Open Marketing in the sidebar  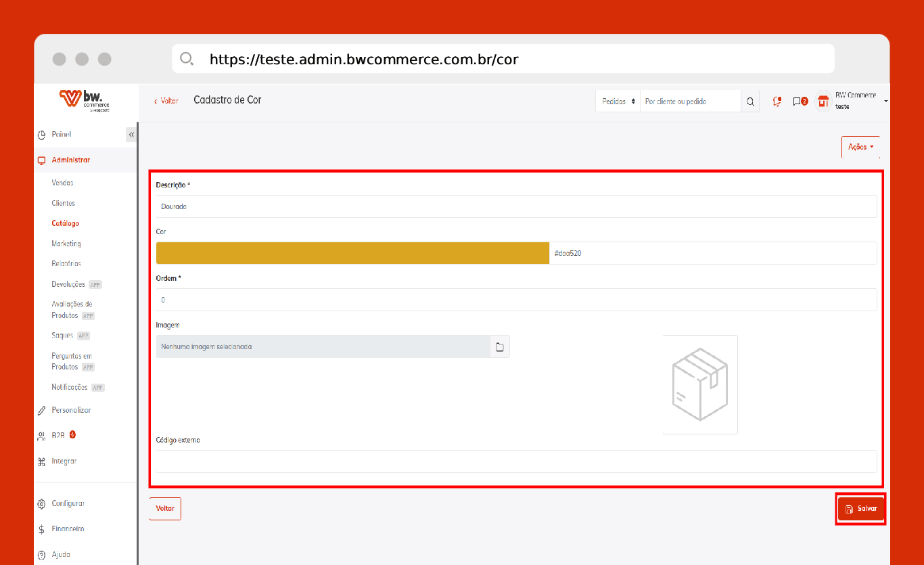tap(66, 244)
